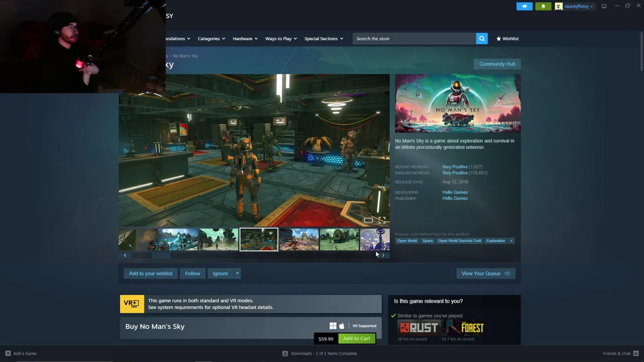Click the Friends & Chat icon
644x362 pixels.
(x=636, y=353)
